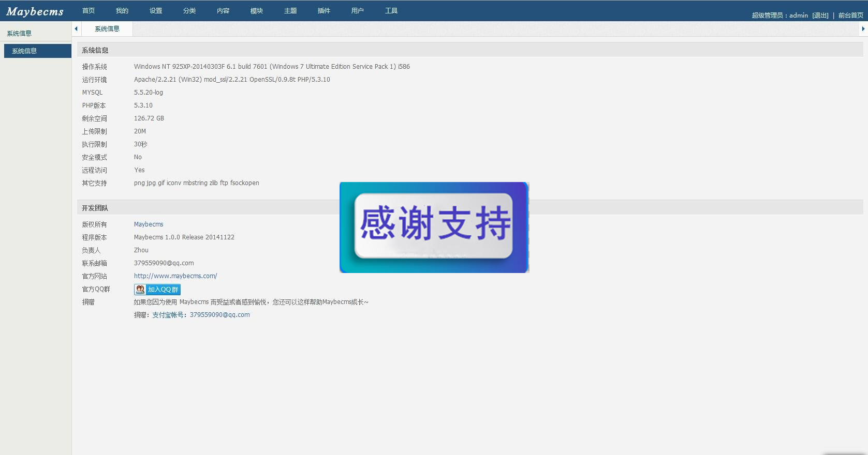Open the 内容 menu
868x455 pixels.
(x=223, y=11)
